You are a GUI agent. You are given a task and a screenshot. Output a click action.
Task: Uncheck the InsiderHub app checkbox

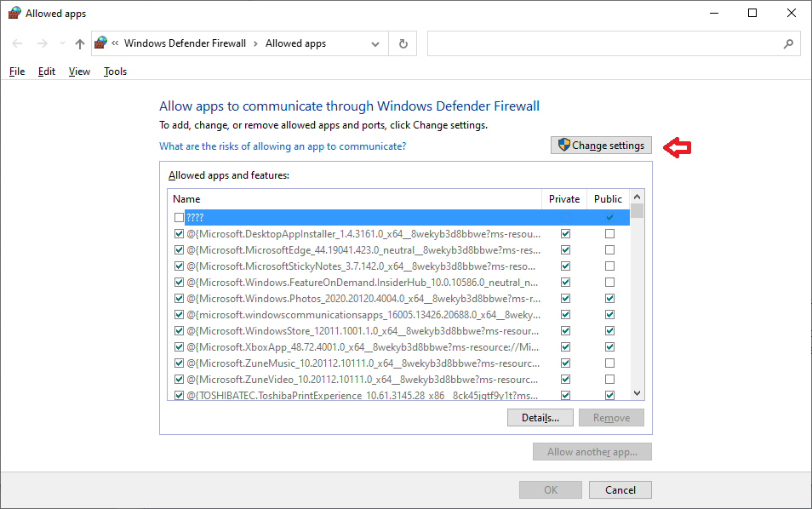click(180, 283)
